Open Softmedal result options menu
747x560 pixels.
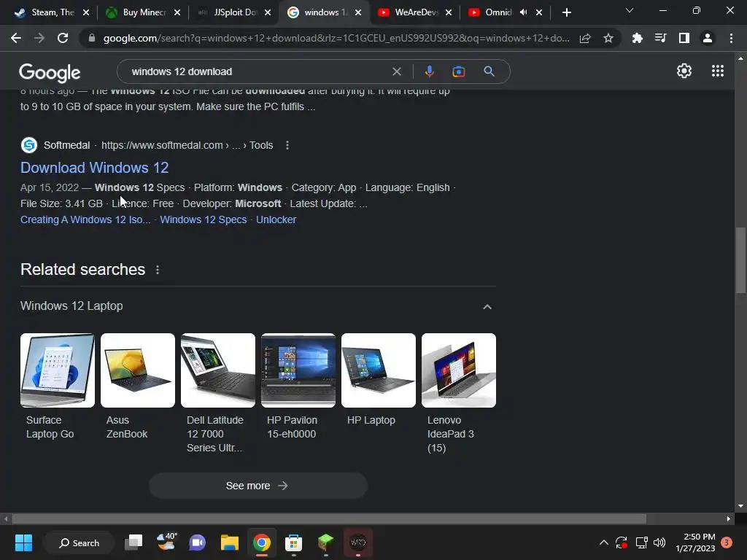point(287,145)
